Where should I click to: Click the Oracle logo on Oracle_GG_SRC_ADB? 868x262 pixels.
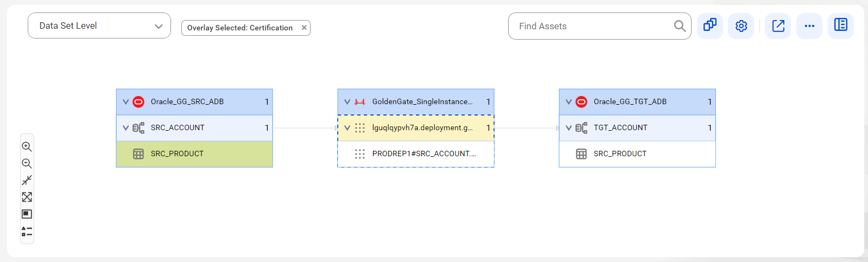[138, 101]
